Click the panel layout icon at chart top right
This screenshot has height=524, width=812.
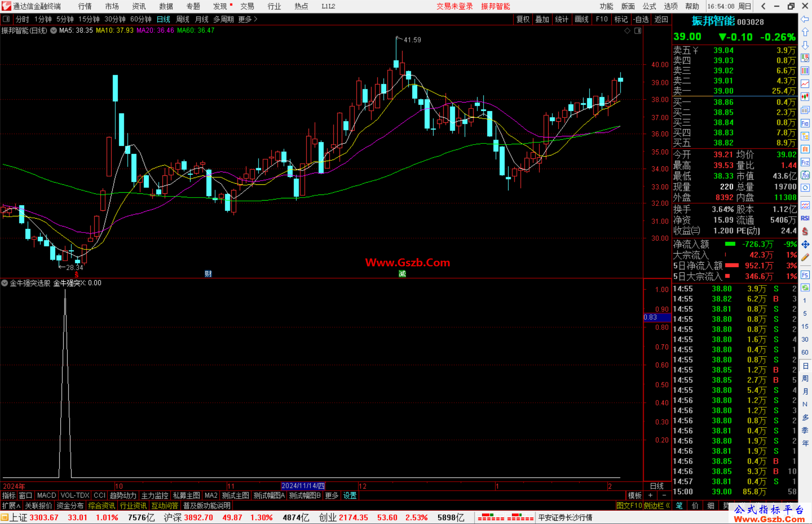point(638,31)
